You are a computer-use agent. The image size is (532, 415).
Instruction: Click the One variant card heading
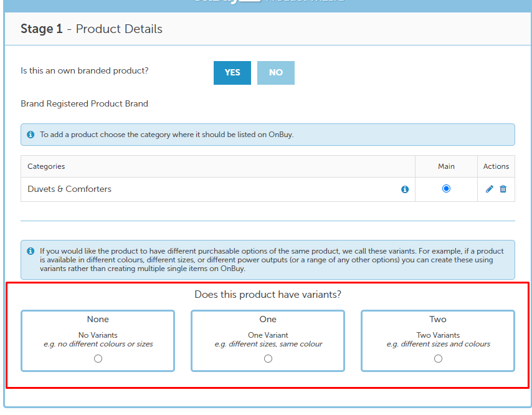coord(268,319)
